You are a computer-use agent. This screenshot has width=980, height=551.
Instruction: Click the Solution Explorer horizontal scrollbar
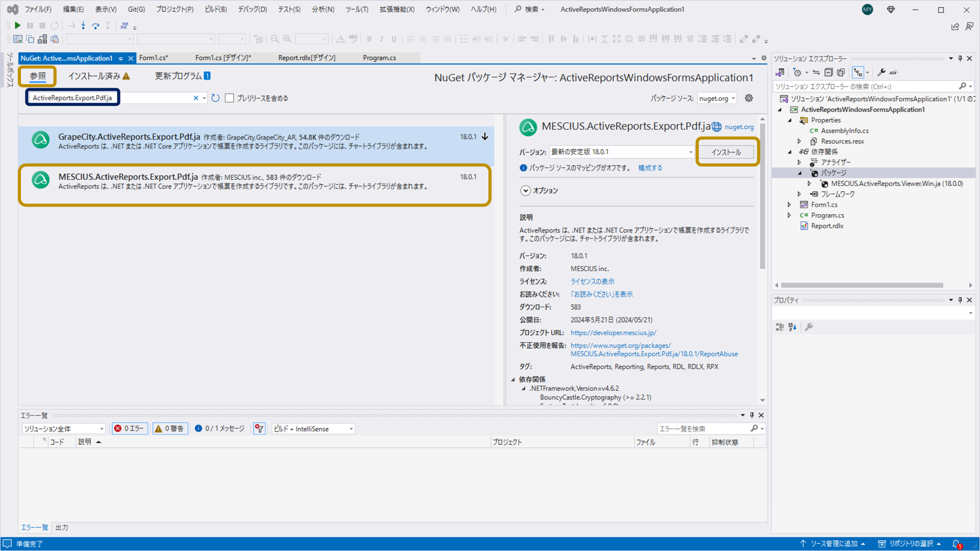pyautogui.click(x=862, y=285)
